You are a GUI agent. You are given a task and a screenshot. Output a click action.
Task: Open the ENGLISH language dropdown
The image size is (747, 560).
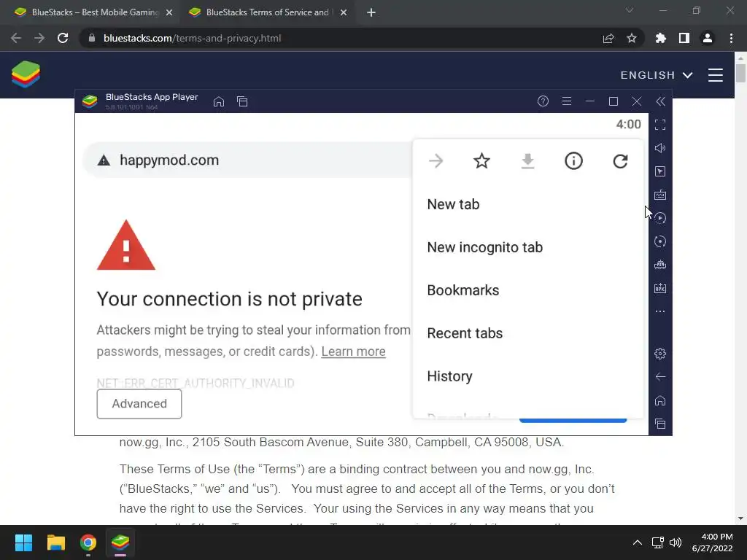coord(657,75)
